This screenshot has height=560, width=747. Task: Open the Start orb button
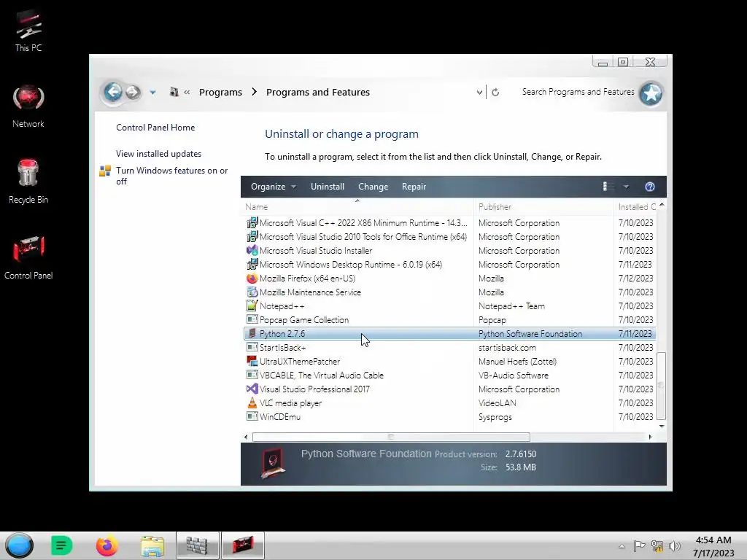[20, 545]
